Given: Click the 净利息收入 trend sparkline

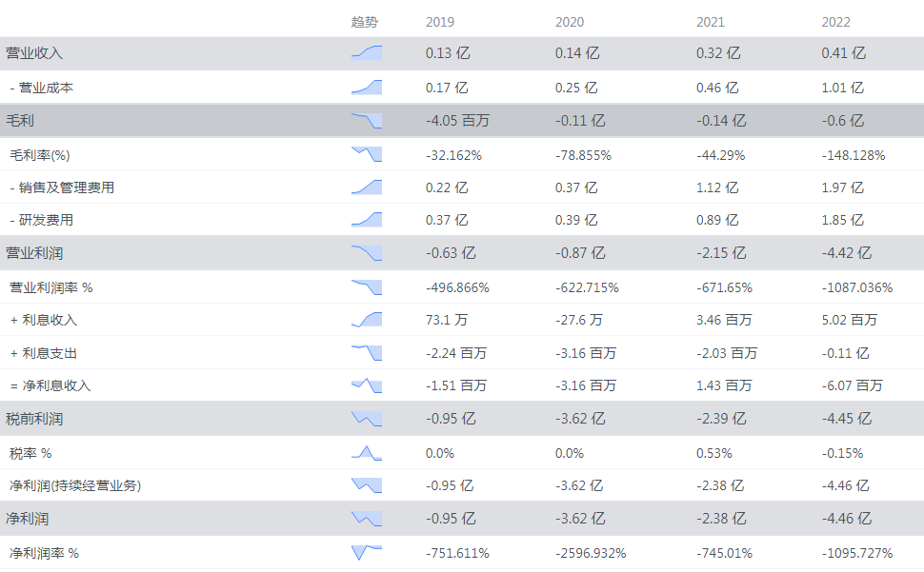Looking at the screenshot, I should coord(367,385).
